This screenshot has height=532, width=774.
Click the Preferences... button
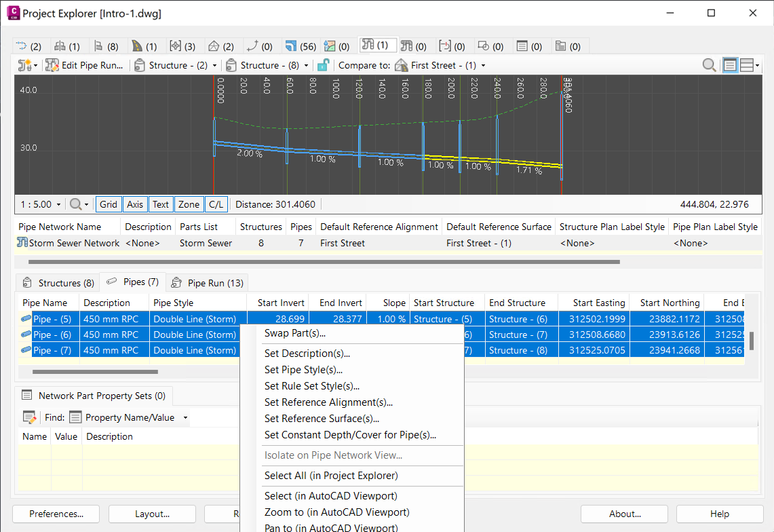pos(56,514)
